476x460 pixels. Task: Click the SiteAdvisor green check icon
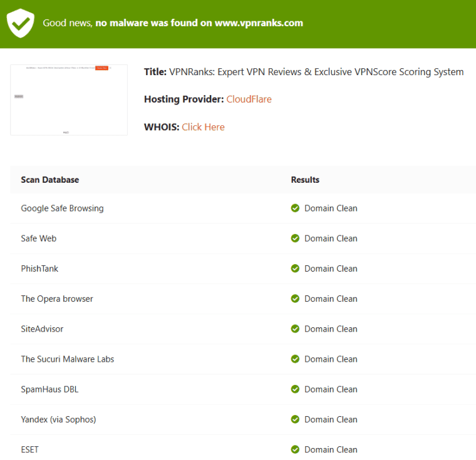[x=295, y=329]
